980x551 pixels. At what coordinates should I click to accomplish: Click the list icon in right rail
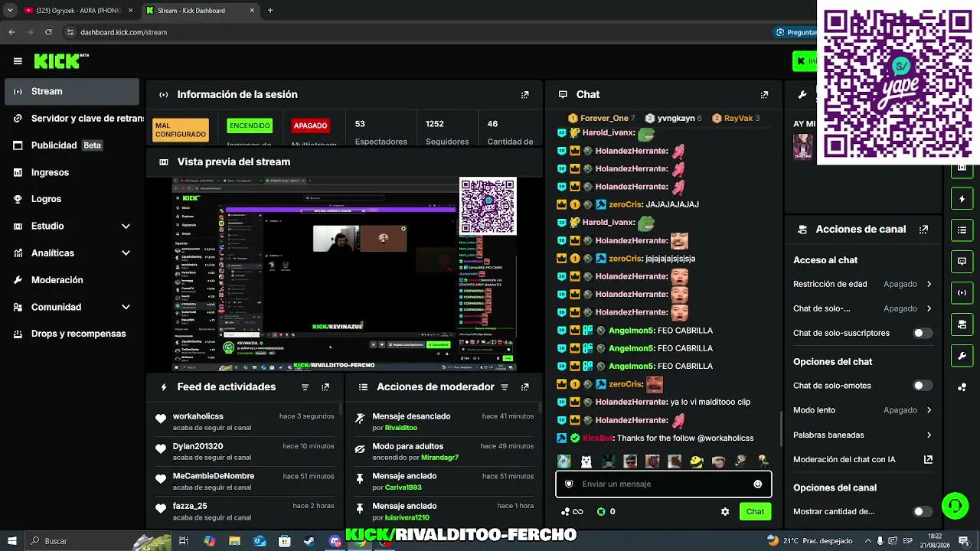click(962, 230)
